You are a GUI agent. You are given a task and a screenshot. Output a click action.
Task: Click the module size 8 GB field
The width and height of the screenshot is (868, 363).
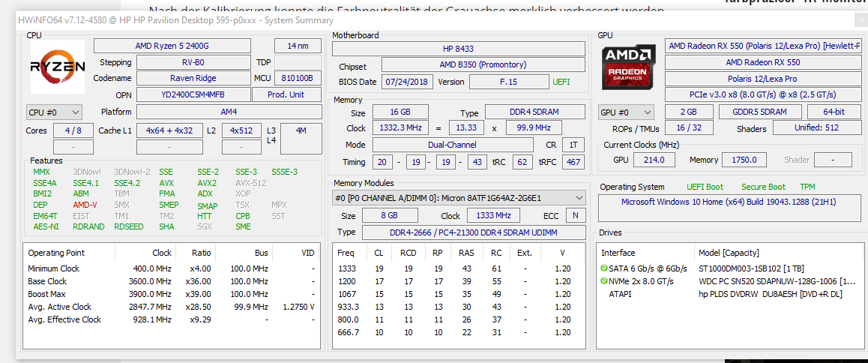pyautogui.click(x=389, y=215)
